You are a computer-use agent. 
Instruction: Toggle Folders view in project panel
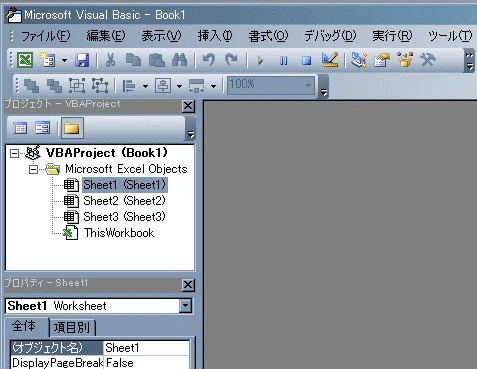72,128
